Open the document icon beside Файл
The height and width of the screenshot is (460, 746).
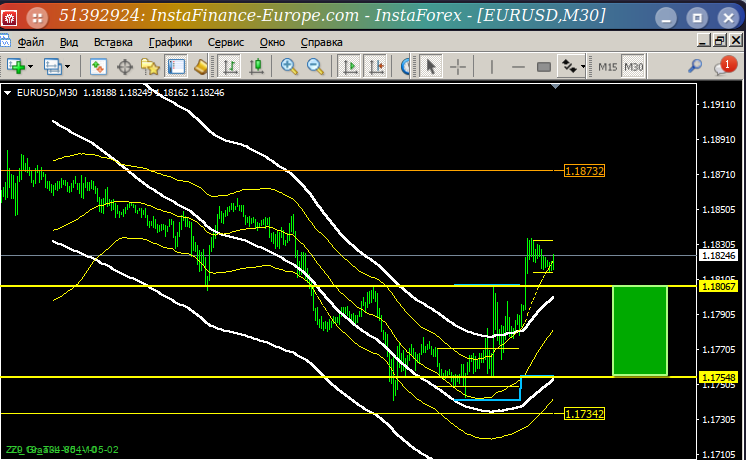tap(5, 41)
